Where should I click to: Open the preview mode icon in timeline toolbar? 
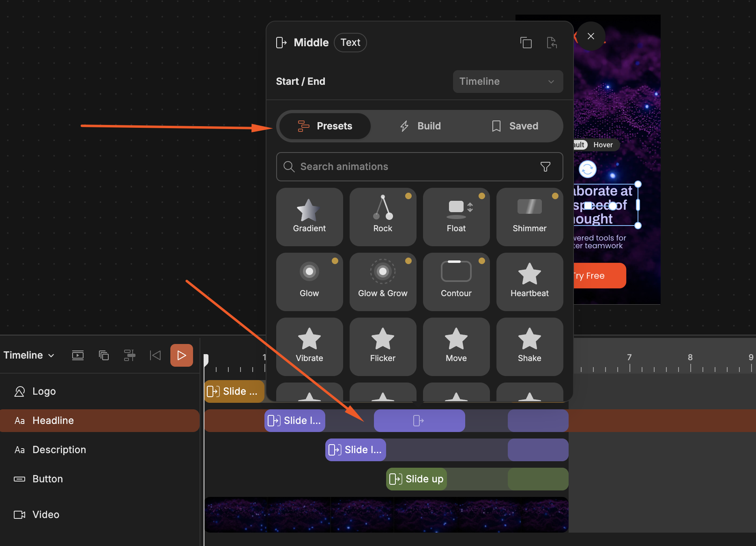(78, 355)
